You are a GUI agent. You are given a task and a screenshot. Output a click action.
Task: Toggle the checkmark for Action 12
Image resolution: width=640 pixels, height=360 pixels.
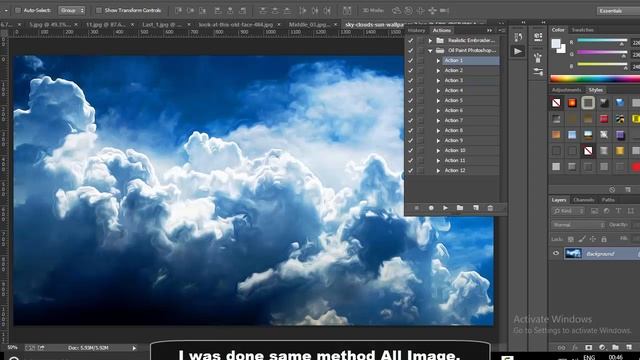tap(411, 171)
